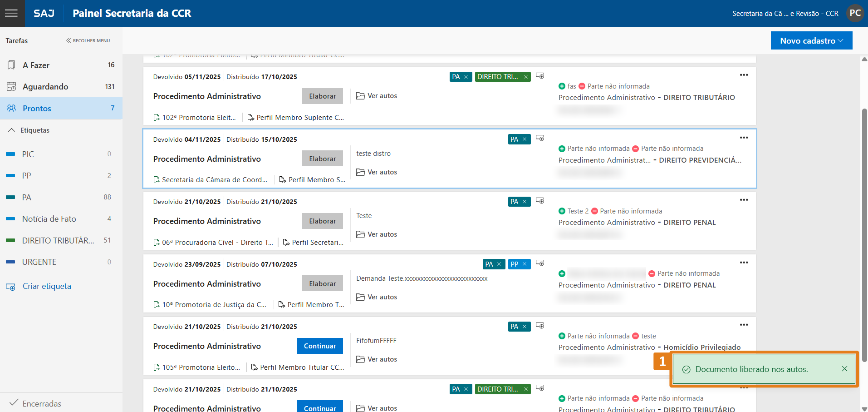The height and width of the screenshot is (412, 868).
Task: Click Criar etiqueta tag icon
Action: (x=10, y=287)
